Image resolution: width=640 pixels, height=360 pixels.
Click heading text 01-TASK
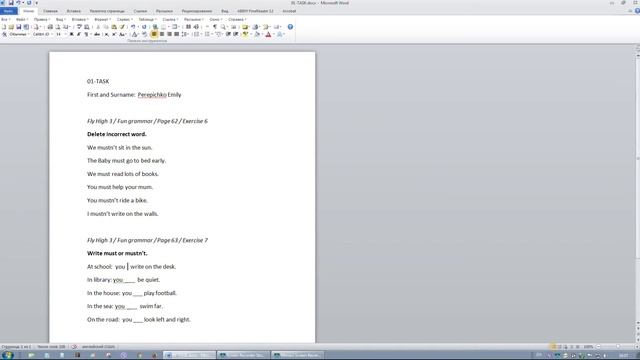tap(98, 81)
